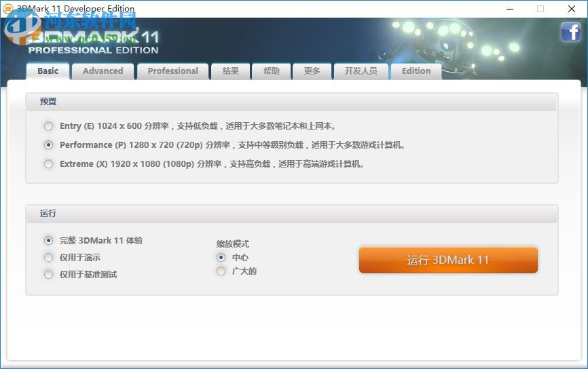Minimize the 3DMark 11 window

pyautogui.click(x=510, y=9)
